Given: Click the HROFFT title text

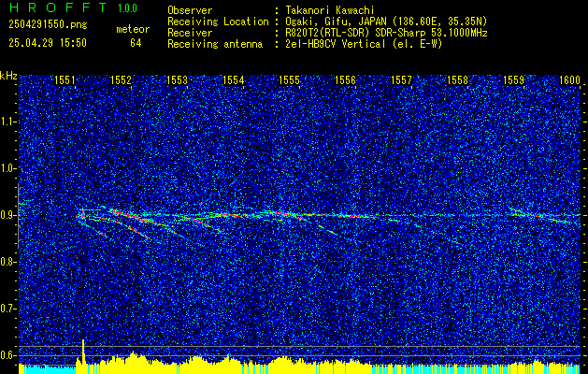Looking at the screenshot, I should coord(58,7).
